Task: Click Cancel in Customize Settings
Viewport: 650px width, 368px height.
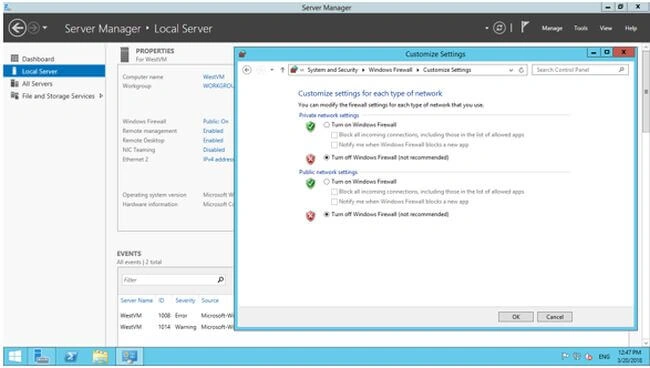Action: click(x=555, y=317)
